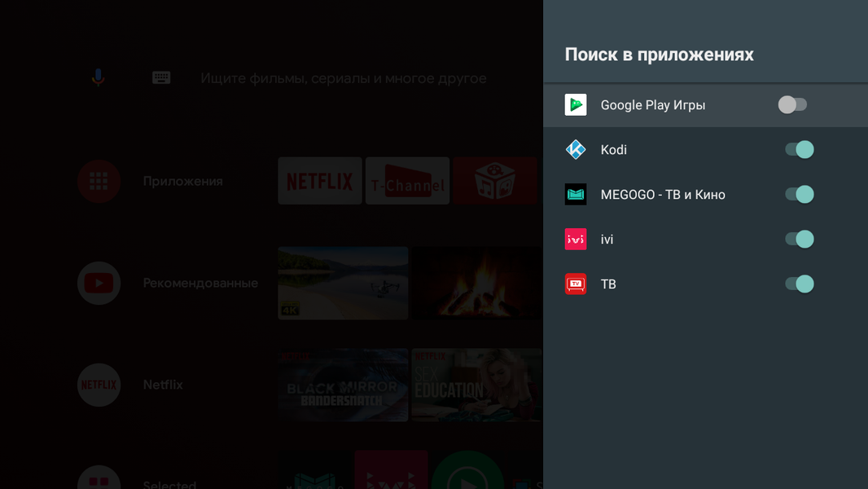Toggle the ТВ app search switch

pos(800,284)
